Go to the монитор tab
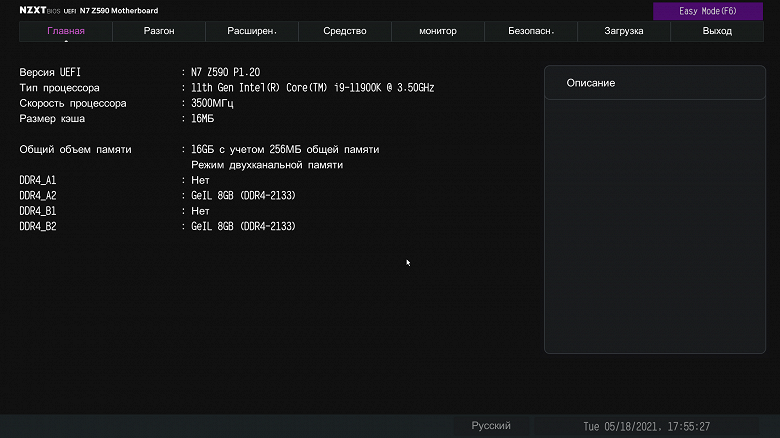Viewport: 780px width, 438px height. [438, 31]
